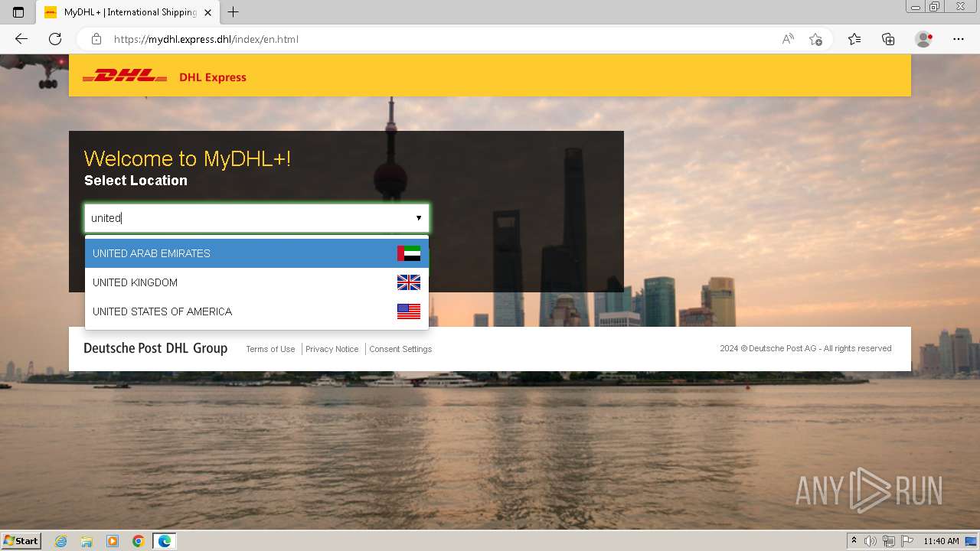Image resolution: width=980 pixels, height=551 pixels.
Task: Open the Favorites list icon
Action: point(854,39)
